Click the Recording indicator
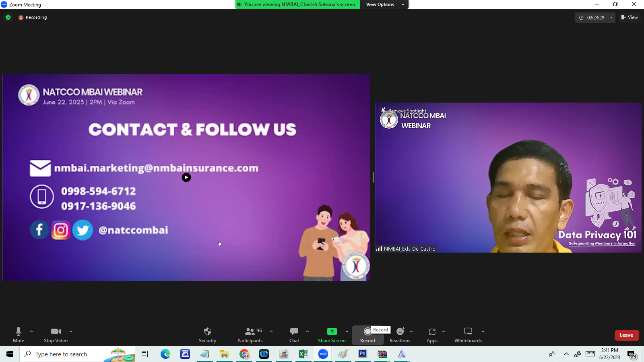This screenshot has width=644, height=362. (33, 17)
